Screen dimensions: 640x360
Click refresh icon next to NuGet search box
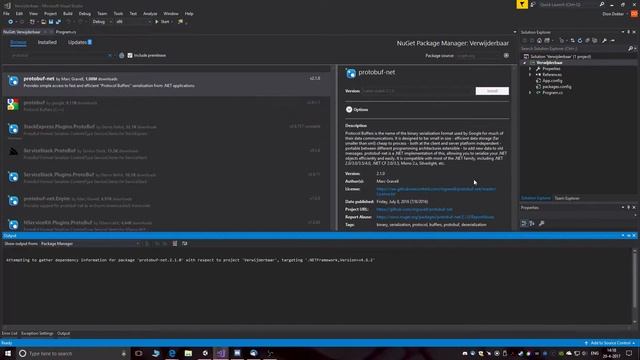click(x=121, y=56)
